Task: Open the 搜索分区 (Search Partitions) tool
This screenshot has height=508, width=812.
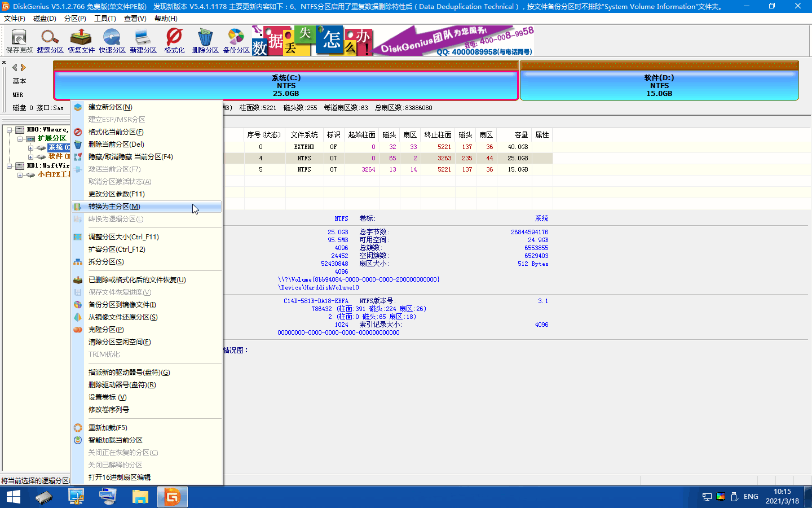Action: [x=50, y=41]
